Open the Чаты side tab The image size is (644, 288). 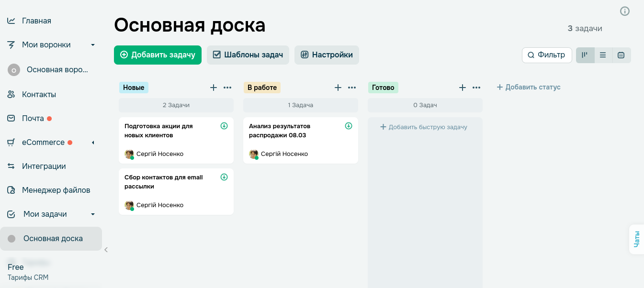[637, 239]
